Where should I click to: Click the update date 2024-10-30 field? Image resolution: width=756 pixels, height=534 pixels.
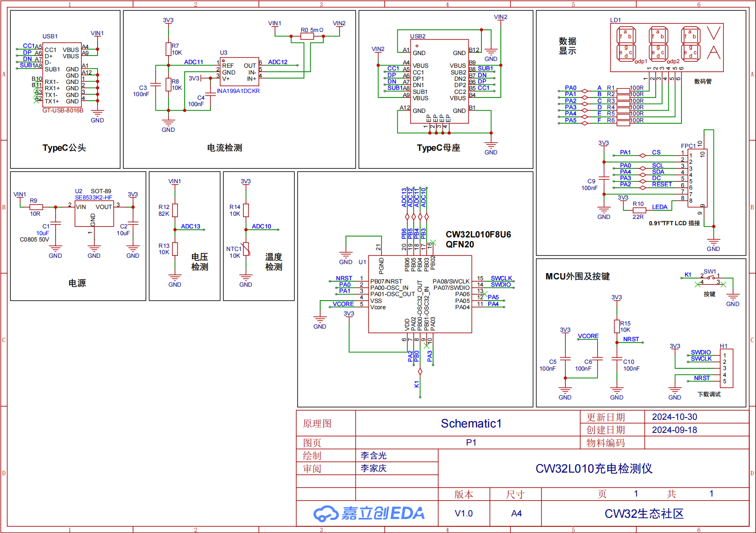point(674,417)
